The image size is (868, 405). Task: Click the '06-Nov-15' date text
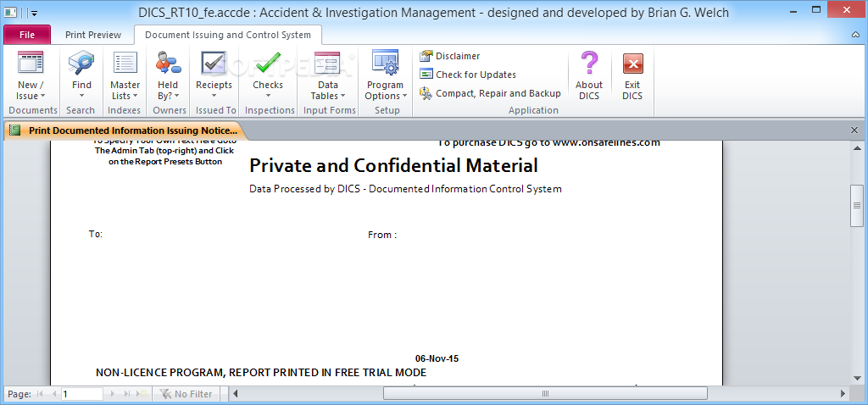437,358
